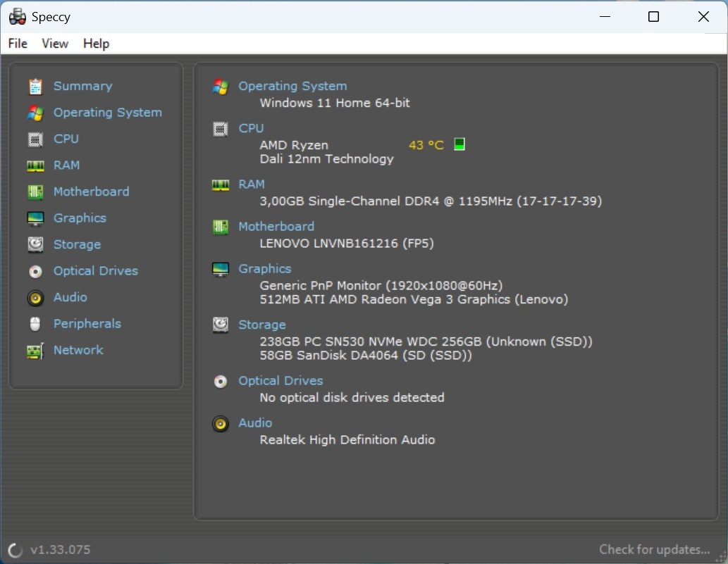Viewport: 728px width, 564px height.
Task: Click the Speccy version label in status bar
Action: [59, 549]
